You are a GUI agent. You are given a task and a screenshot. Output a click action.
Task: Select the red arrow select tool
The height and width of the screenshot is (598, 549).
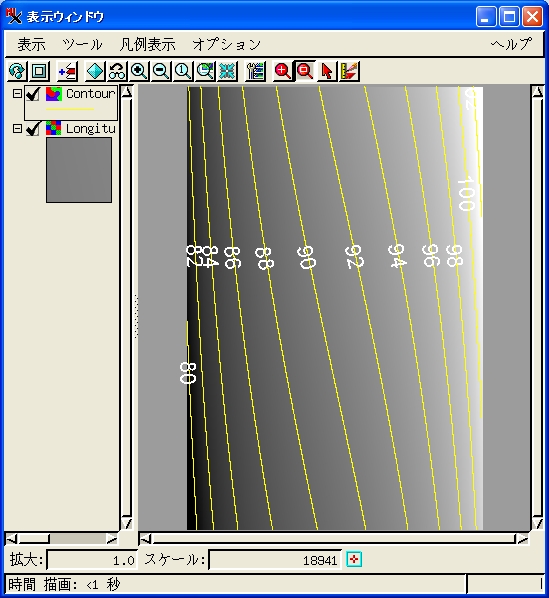pos(327,71)
